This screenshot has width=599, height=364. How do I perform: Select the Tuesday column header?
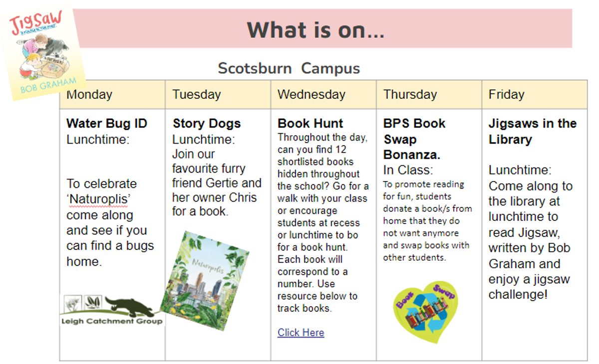[x=218, y=95]
